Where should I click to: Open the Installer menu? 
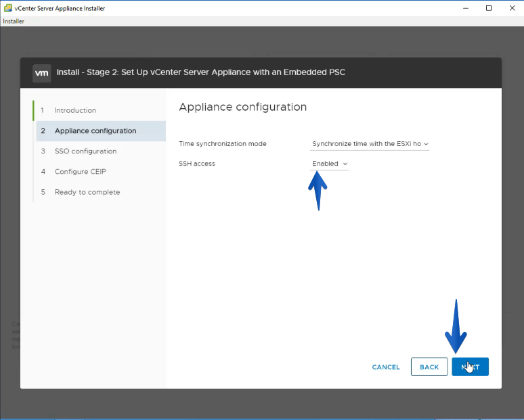pyautogui.click(x=14, y=21)
